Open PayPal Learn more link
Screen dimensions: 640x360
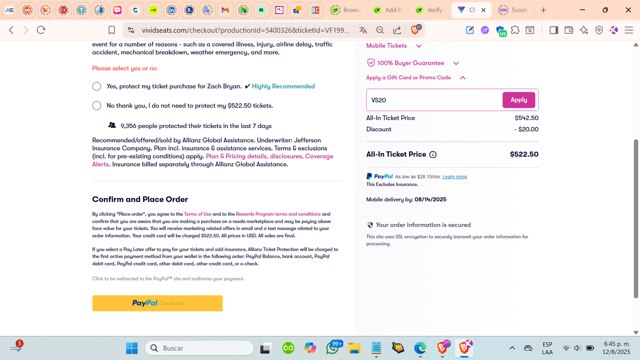coord(455,177)
